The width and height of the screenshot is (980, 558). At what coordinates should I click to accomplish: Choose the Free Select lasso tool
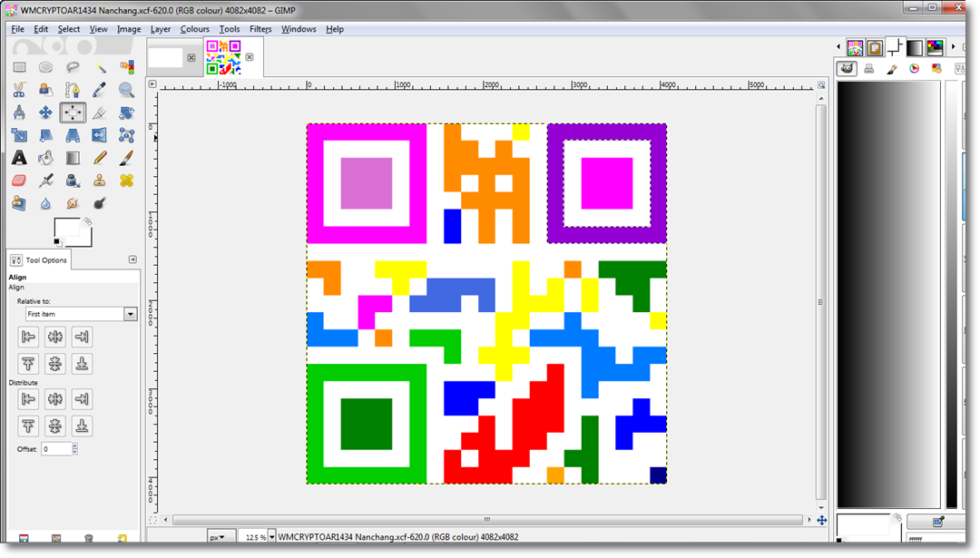[x=73, y=67]
